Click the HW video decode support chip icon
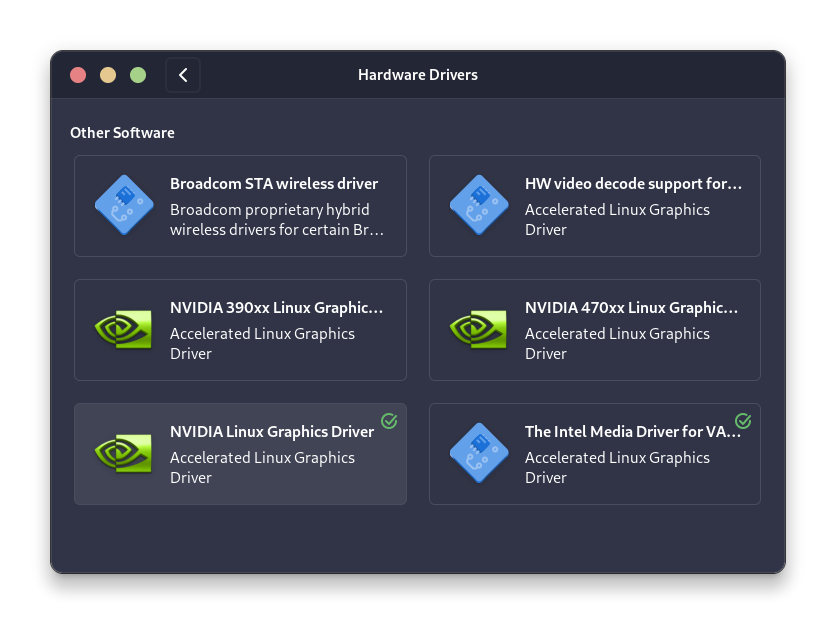Viewport: 836px width, 624px height. pyautogui.click(x=479, y=205)
